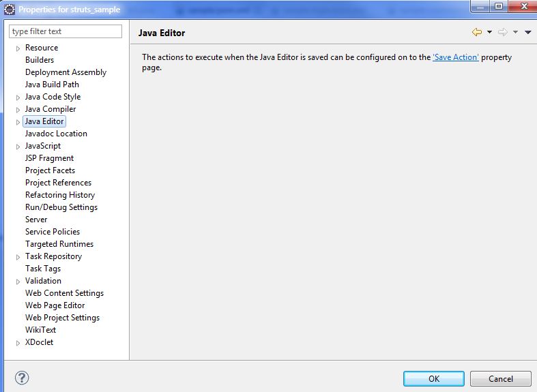Viewport: 537px width, 392px height.
Task: Expand the Resource tree node
Action: pos(18,48)
